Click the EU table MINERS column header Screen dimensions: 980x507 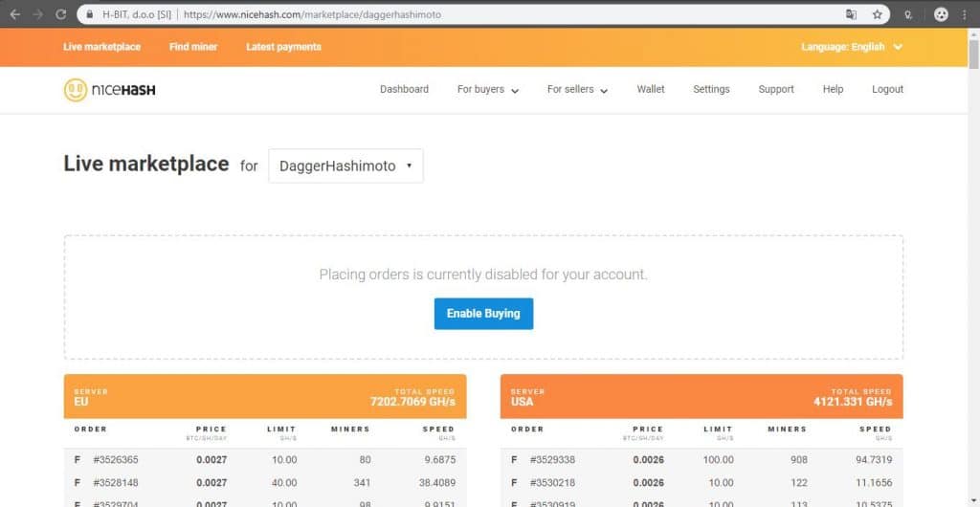pyautogui.click(x=350, y=430)
